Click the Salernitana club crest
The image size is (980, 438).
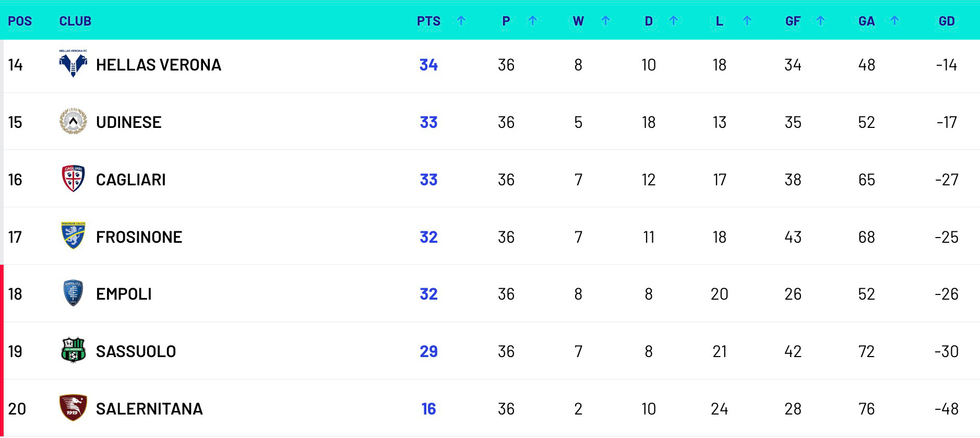(73, 408)
